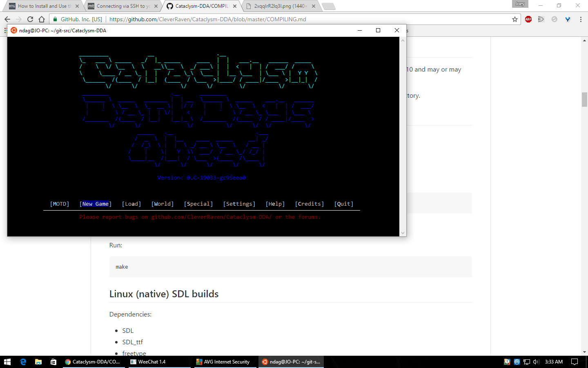
Task: Open Chrome's three-dot menu
Action: point(581,19)
